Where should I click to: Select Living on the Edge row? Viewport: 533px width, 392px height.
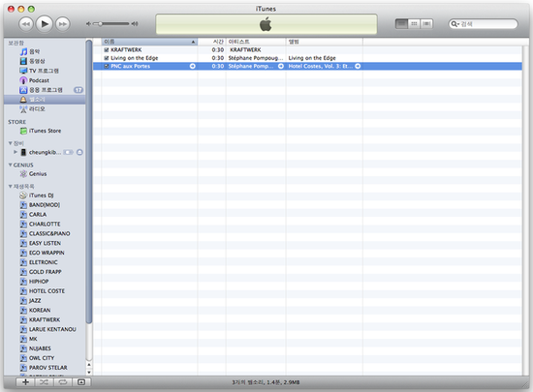click(307, 58)
